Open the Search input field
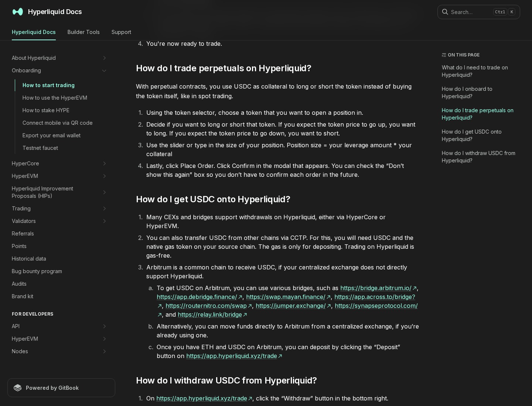Screen dimensions: 532x406 (478, 12)
